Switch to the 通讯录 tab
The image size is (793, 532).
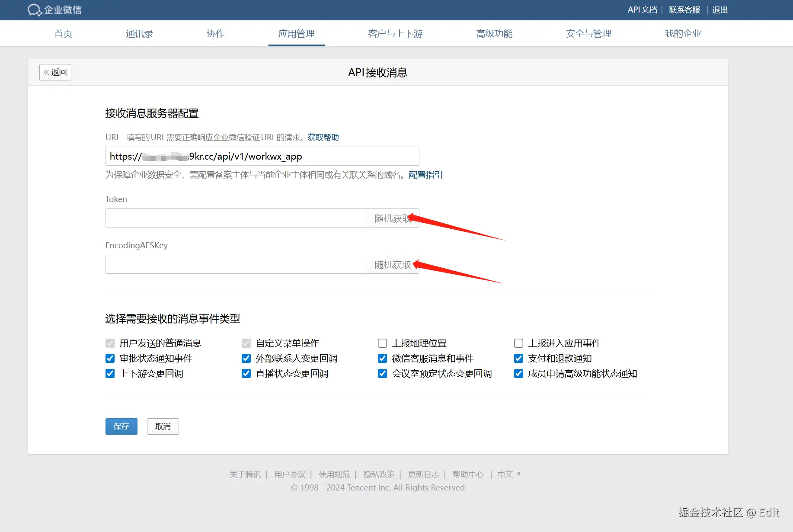pos(139,33)
